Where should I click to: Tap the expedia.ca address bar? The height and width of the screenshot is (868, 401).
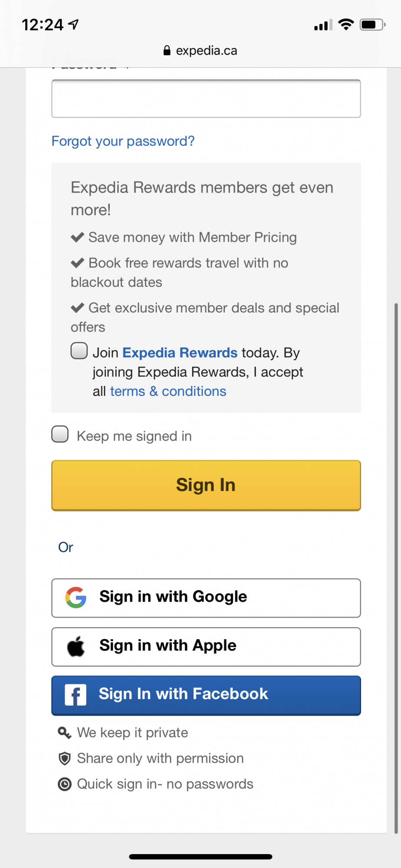pos(200,50)
